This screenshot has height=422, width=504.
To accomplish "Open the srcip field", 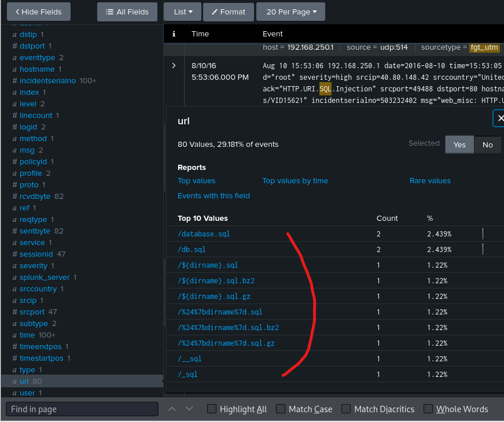I will click(28, 300).
